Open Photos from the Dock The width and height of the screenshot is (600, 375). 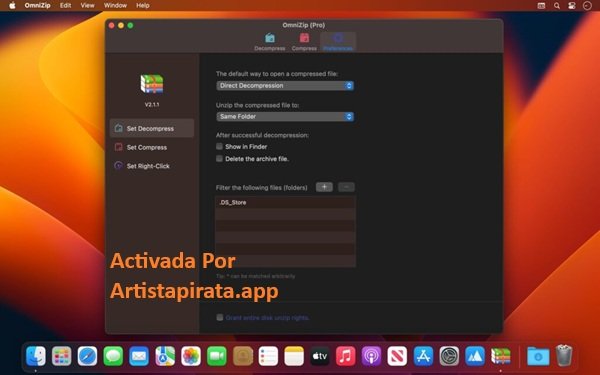(191, 356)
